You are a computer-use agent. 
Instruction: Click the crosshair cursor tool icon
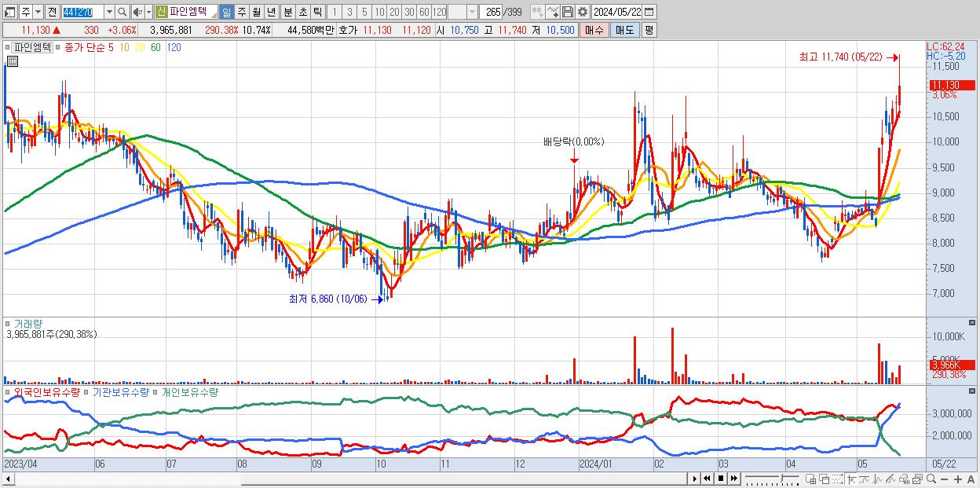click(x=851, y=479)
